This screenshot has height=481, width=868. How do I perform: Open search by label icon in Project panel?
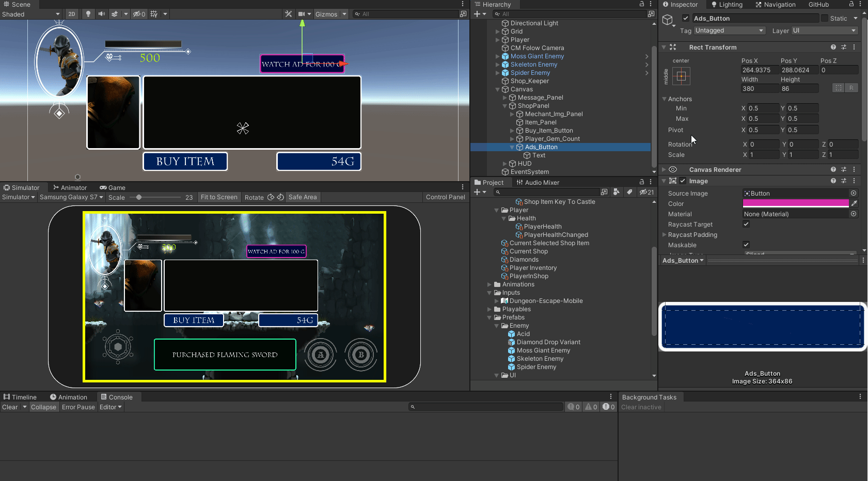click(629, 192)
